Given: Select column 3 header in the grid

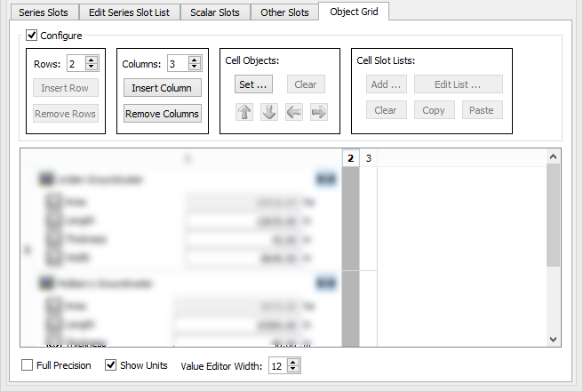Looking at the screenshot, I should pyautogui.click(x=369, y=158).
